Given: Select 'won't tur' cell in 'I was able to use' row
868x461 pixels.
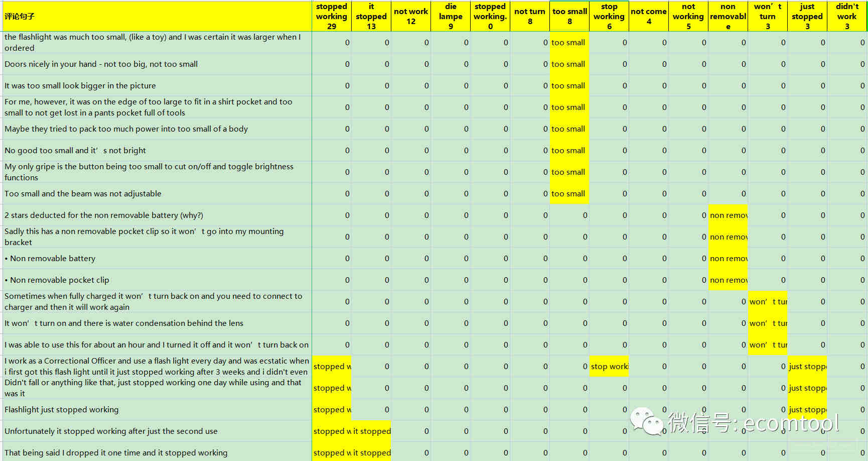Looking at the screenshot, I should point(768,344).
